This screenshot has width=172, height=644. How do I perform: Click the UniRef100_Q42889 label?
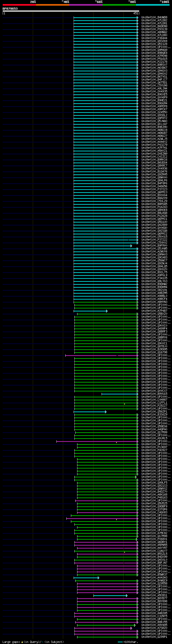tap(154, 225)
